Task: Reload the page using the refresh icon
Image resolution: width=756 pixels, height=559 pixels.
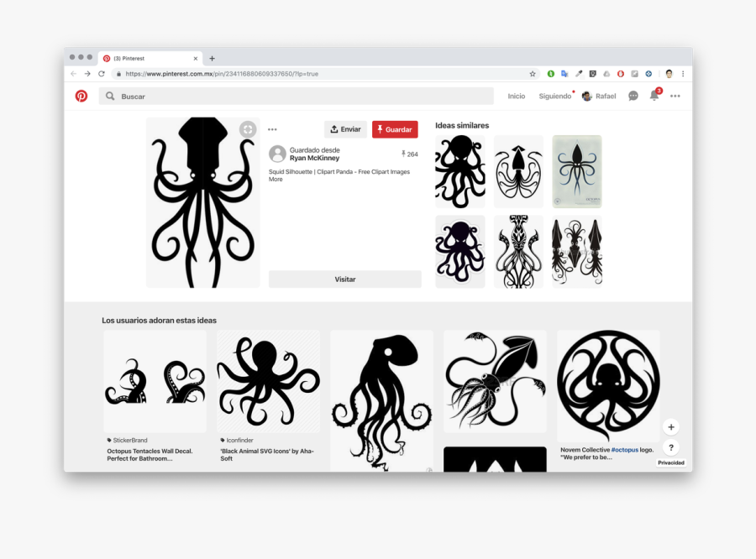Action: coord(102,74)
